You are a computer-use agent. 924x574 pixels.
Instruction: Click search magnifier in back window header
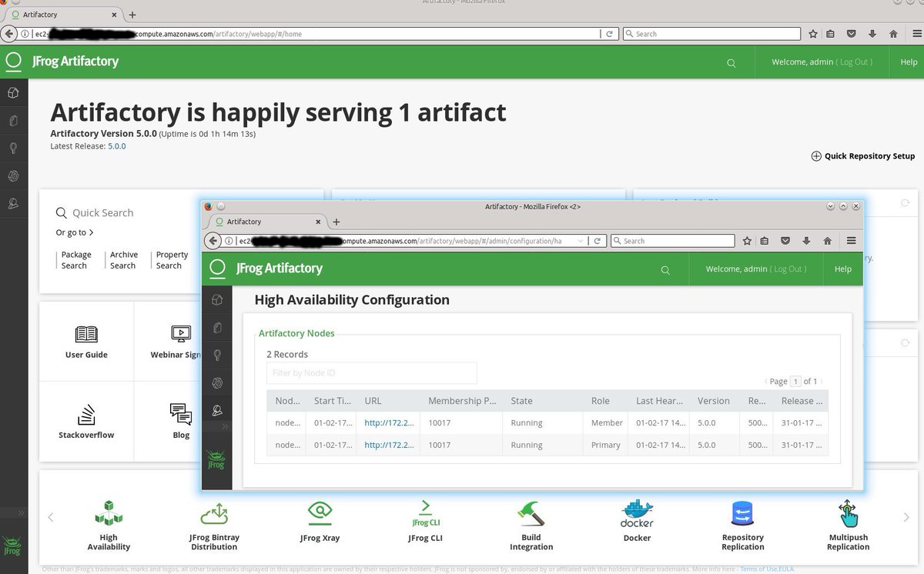pos(731,63)
